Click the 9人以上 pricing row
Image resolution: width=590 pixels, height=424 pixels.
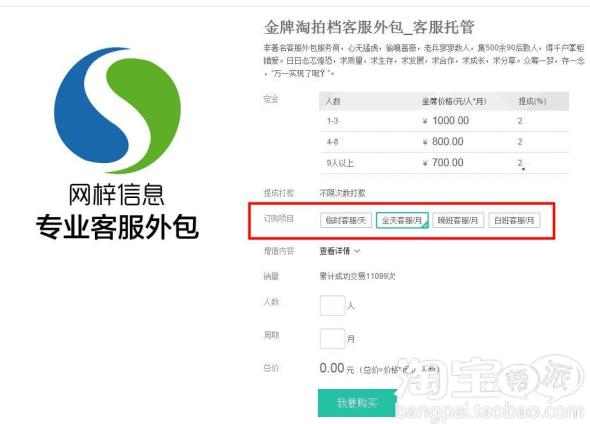tap(444, 163)
